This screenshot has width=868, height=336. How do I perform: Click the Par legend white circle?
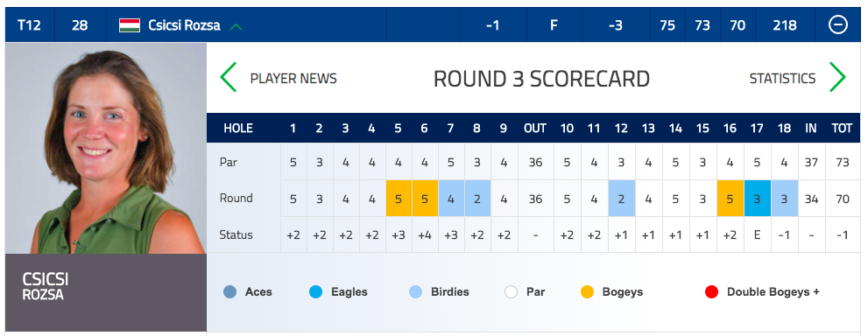click(511, 291)
